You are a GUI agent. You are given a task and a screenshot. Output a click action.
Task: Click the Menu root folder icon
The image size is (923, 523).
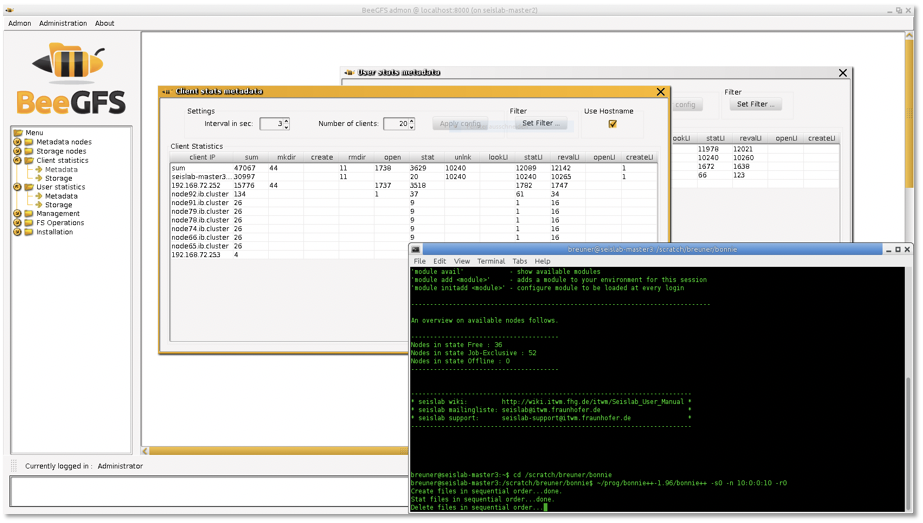click(18, 133)
